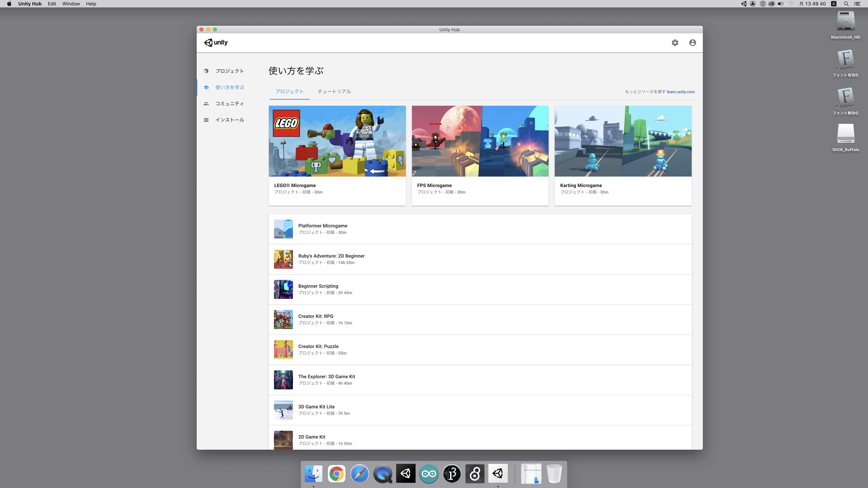This screenshot has width=868, height=488.
Task: Open the LEGO Microgame card
Action: click(337, 155)
